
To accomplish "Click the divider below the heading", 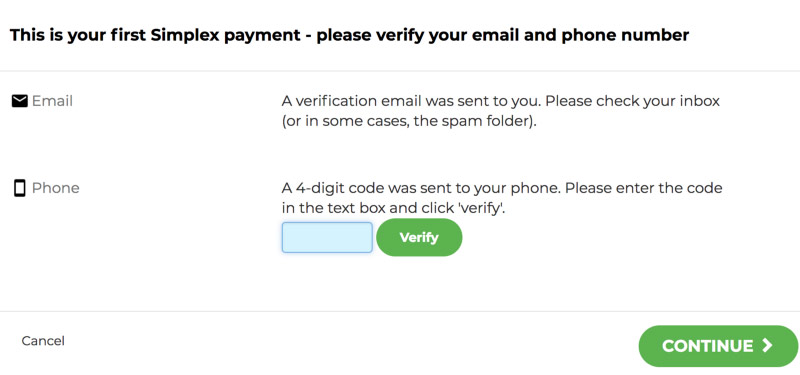I will 400,71.
